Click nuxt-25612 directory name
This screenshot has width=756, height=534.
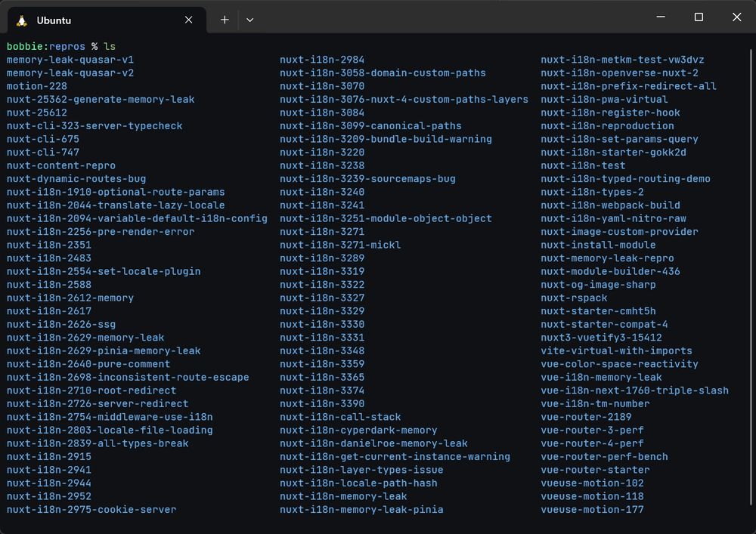coord(36,113)
